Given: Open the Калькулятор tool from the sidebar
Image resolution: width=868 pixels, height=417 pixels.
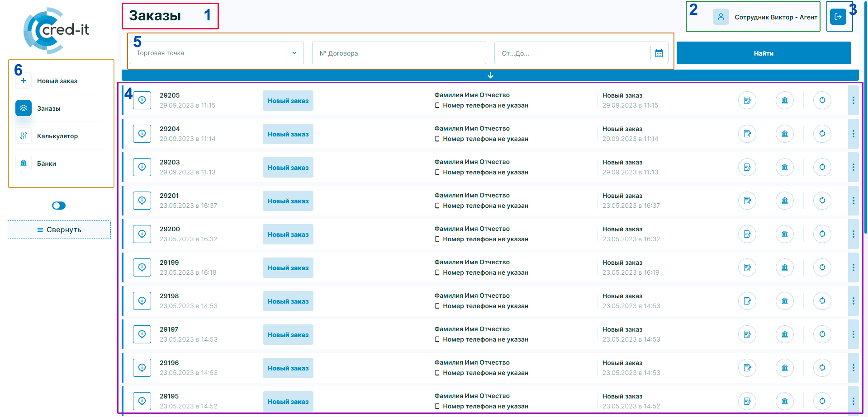Looking at the screenshot, I should (23, 136).
